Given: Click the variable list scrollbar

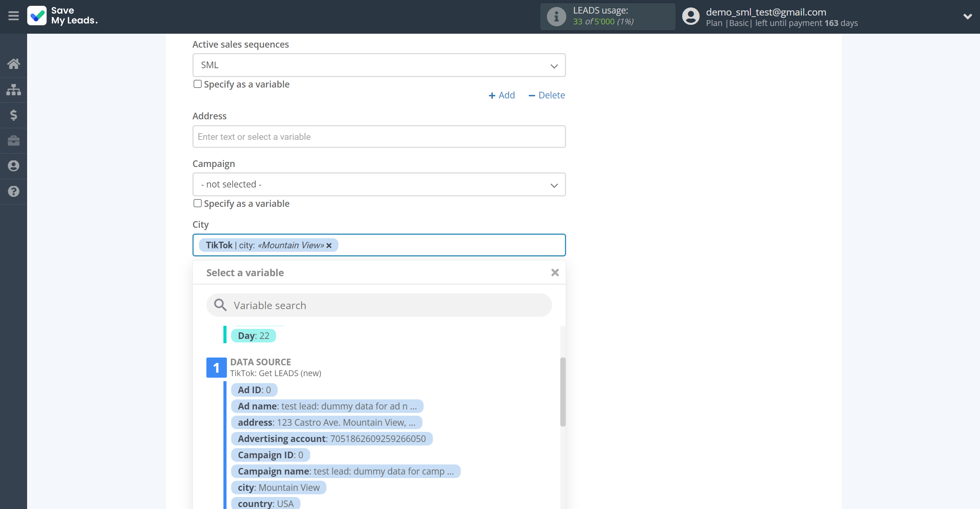Looking at the screenshot, I should [563, 392].
